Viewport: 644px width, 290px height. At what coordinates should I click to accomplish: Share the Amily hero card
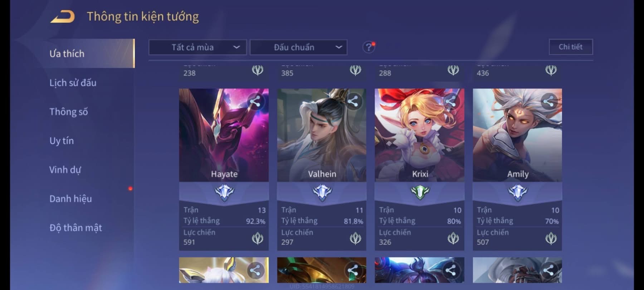548,102
